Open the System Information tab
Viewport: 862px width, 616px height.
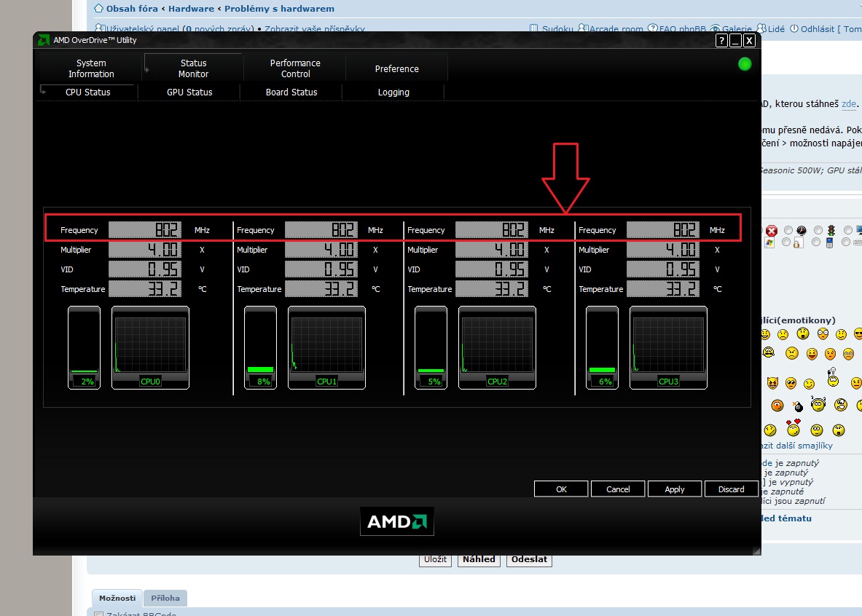click(91, 68)
